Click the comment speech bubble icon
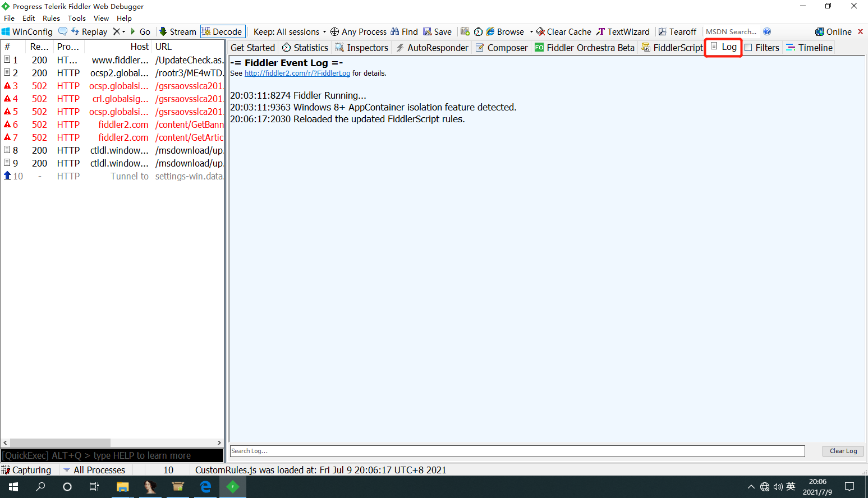 (63, 31)
